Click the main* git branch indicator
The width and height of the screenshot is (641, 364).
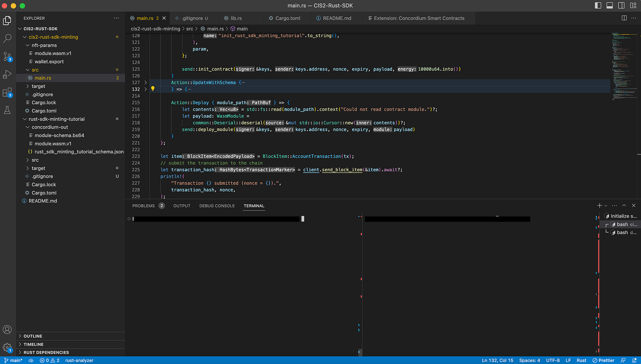pos(13,360)
